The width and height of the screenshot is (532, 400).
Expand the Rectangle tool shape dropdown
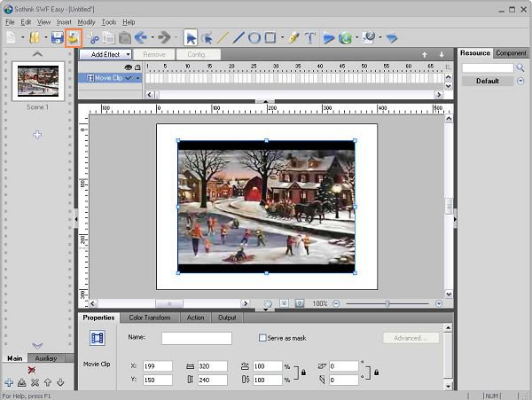282,37
